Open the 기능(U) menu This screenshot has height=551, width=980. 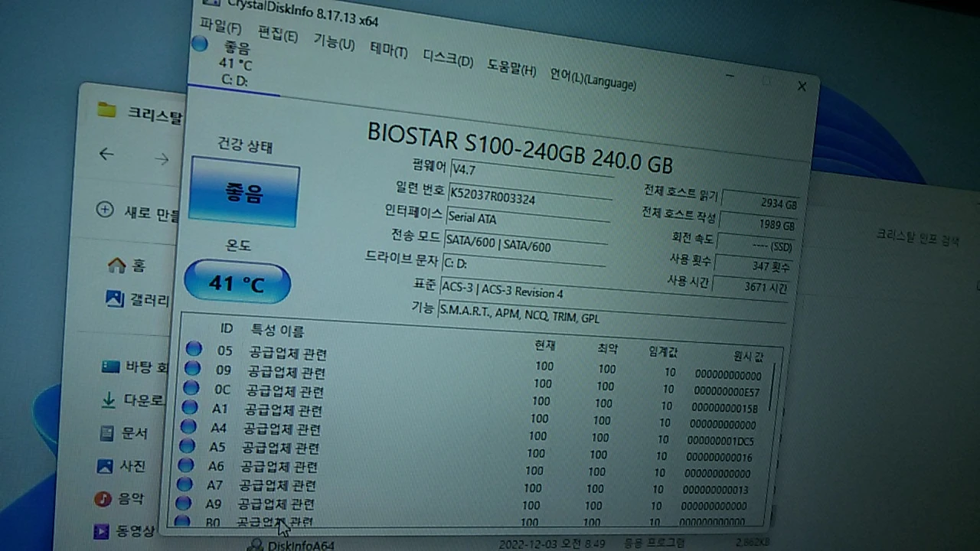point(334,43)
